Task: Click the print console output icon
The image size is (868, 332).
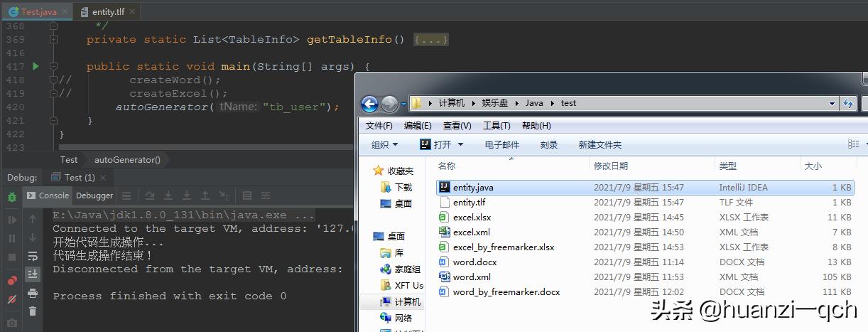Action: (x=33, y=293)
